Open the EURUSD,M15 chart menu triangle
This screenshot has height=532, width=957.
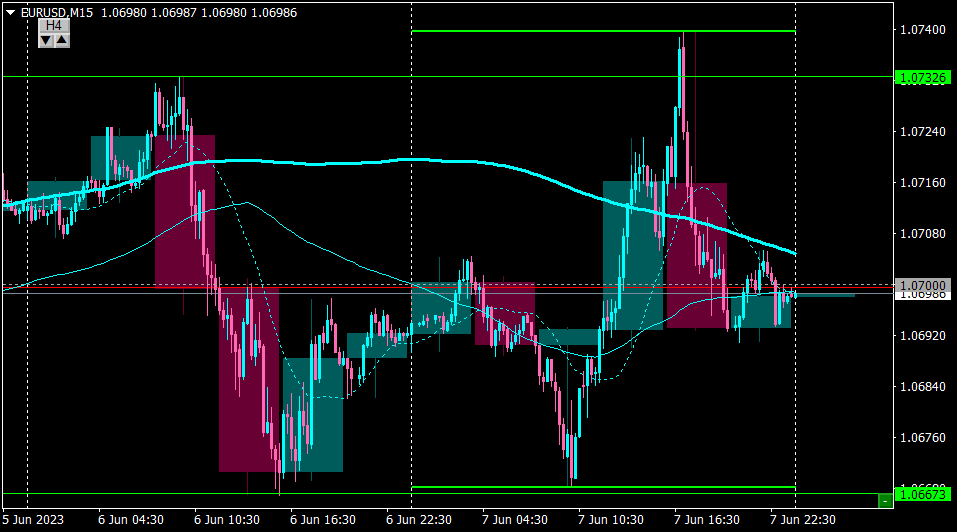[x=10, y=12]
